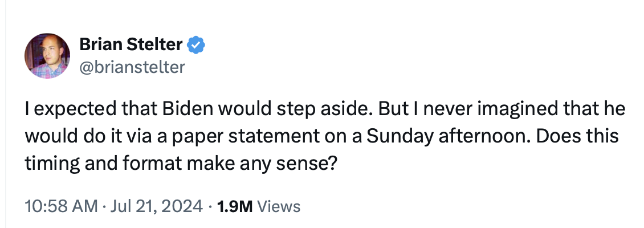Click the blue verified checkmark badge

[x=197, y=44]
